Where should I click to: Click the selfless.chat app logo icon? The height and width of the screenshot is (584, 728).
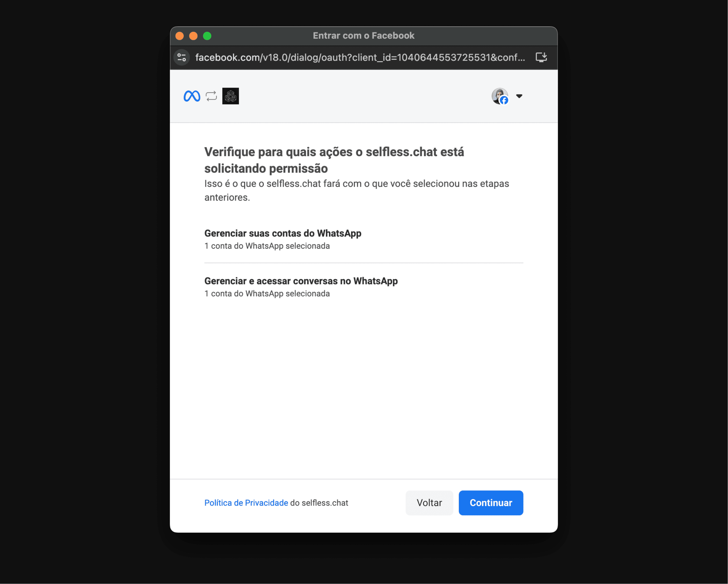pyautogui.click(x=231, y=96)
